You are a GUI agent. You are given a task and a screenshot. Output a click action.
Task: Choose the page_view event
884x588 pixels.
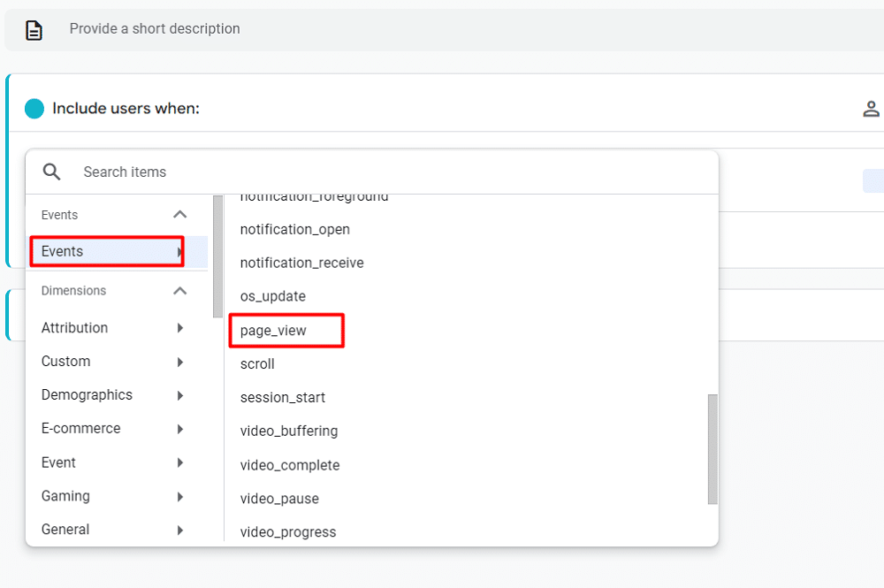tap(273, 331)
